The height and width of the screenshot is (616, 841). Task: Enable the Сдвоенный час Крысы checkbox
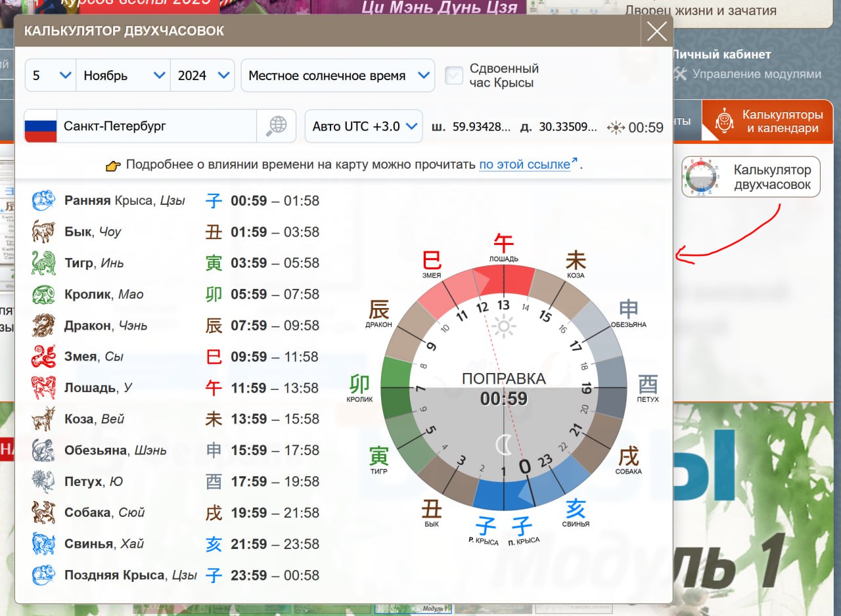tap(454, 76)
